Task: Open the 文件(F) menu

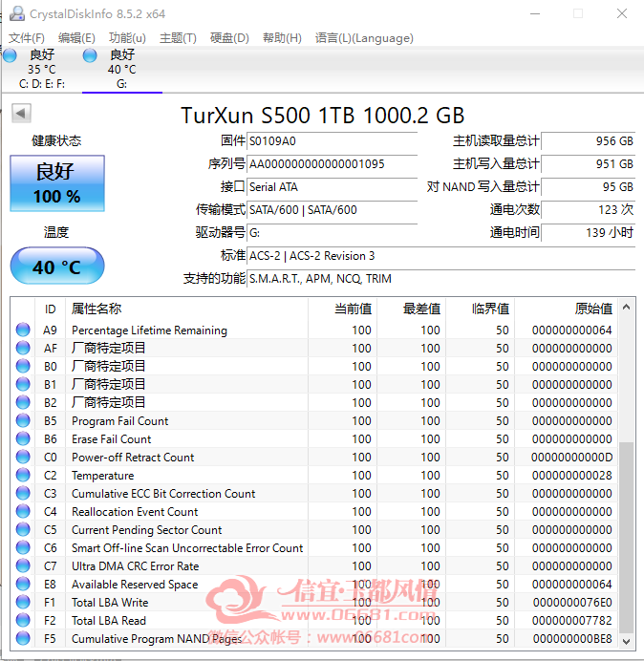Action: coord(27,38)
